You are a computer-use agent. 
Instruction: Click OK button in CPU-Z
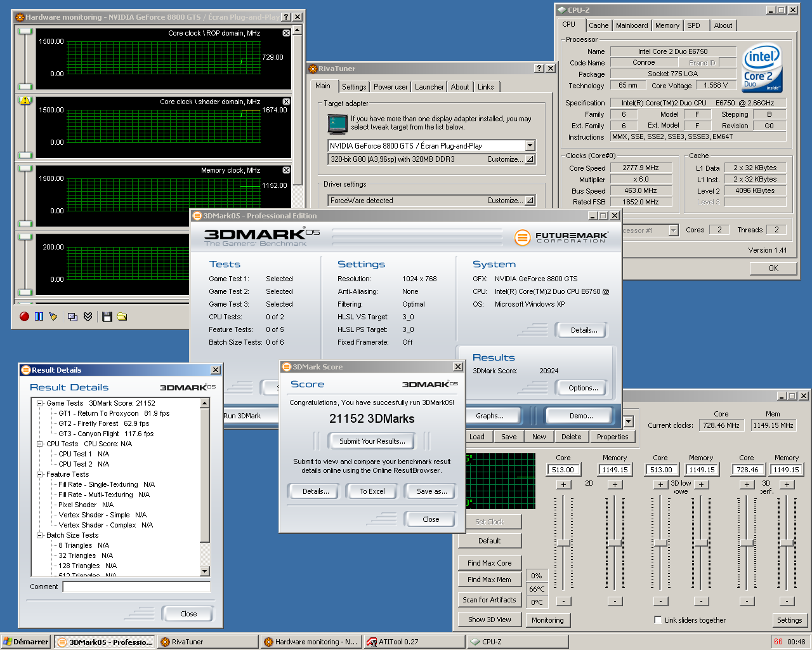point(773,269)
